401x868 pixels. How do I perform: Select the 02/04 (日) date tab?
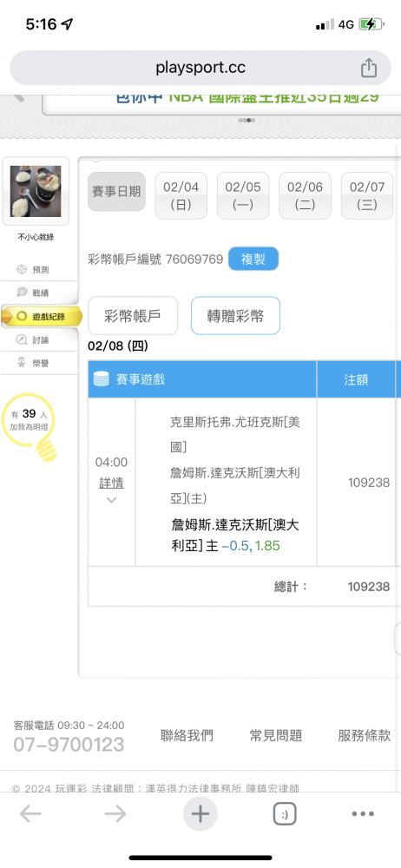[181, 195]
